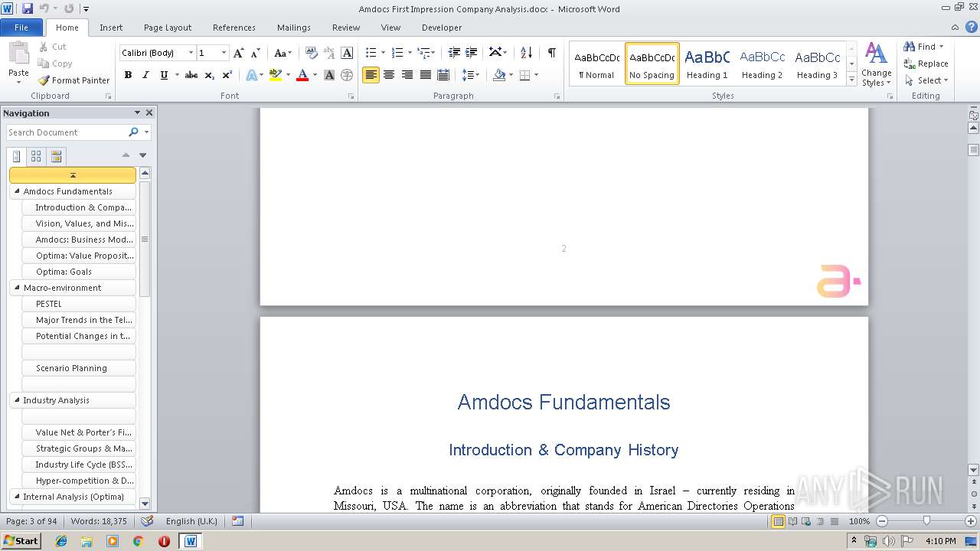Click the Cut button
This screenshot has height=551, width=980.
point(52,47)
